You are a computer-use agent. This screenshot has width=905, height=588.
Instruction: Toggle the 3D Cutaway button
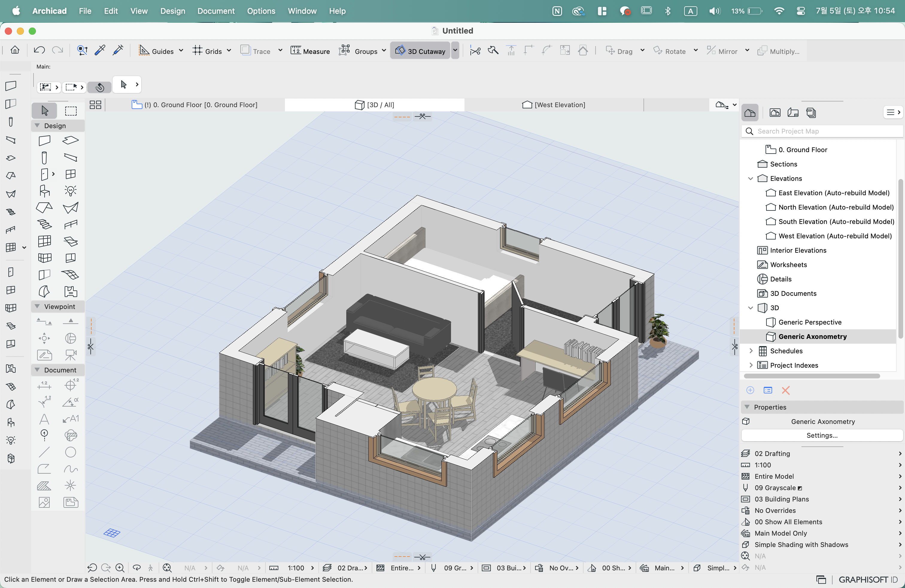point(420,51)
